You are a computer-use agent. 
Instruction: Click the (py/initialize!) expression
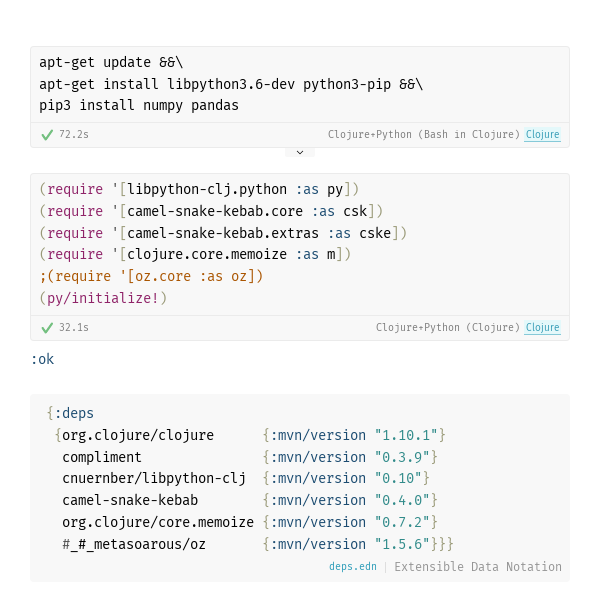tap(103, 298)
